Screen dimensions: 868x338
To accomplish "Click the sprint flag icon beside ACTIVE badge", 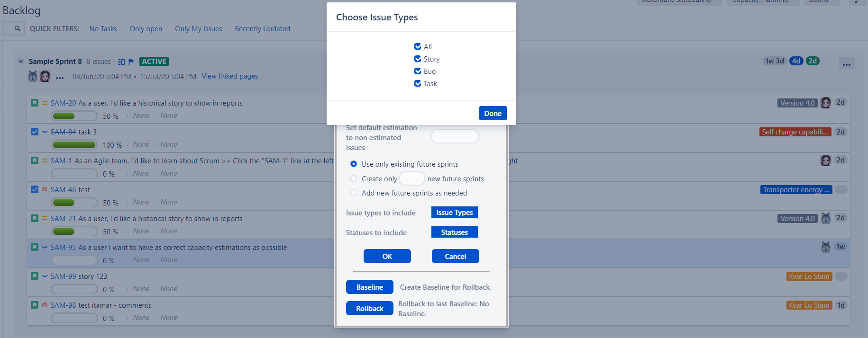I will coord(131,62).
